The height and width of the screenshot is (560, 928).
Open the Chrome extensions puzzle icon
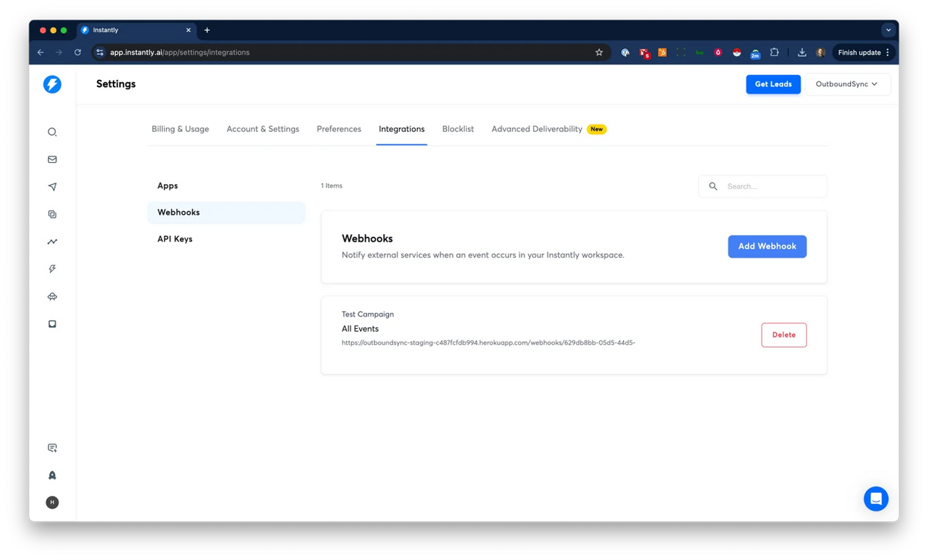pyautogui.click(x=774, y=52)
